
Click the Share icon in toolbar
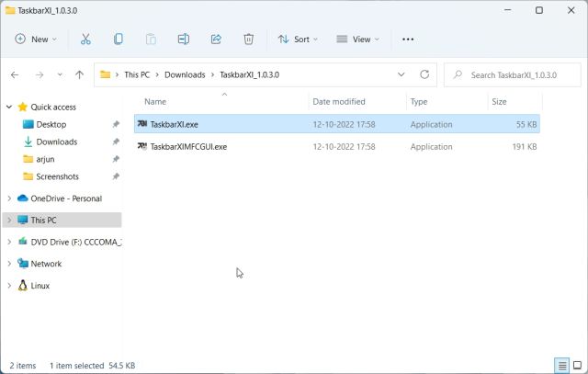[x=216, y=40]
